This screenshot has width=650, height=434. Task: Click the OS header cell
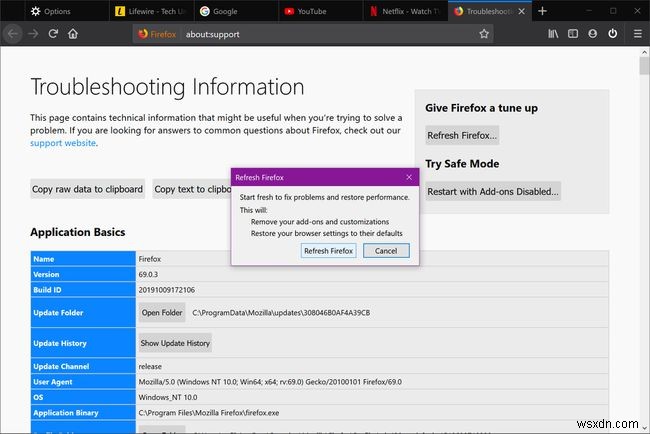[83, 397]
